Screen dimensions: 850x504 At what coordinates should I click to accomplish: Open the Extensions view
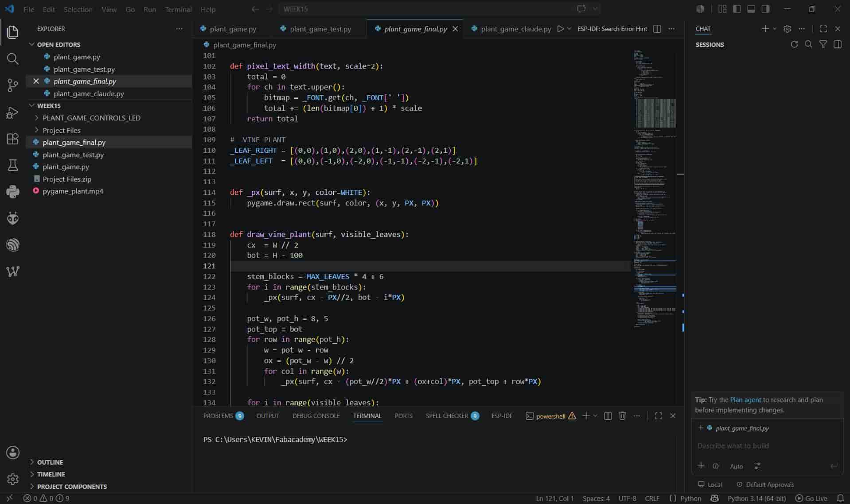pyautogui.click(x=13, y=139)
